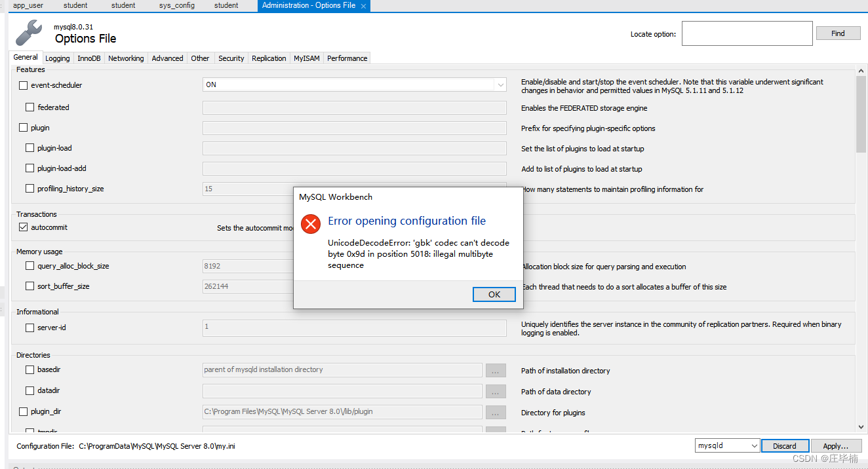Click the wrench Options File icon
The image size is (868, 469).
29,33
